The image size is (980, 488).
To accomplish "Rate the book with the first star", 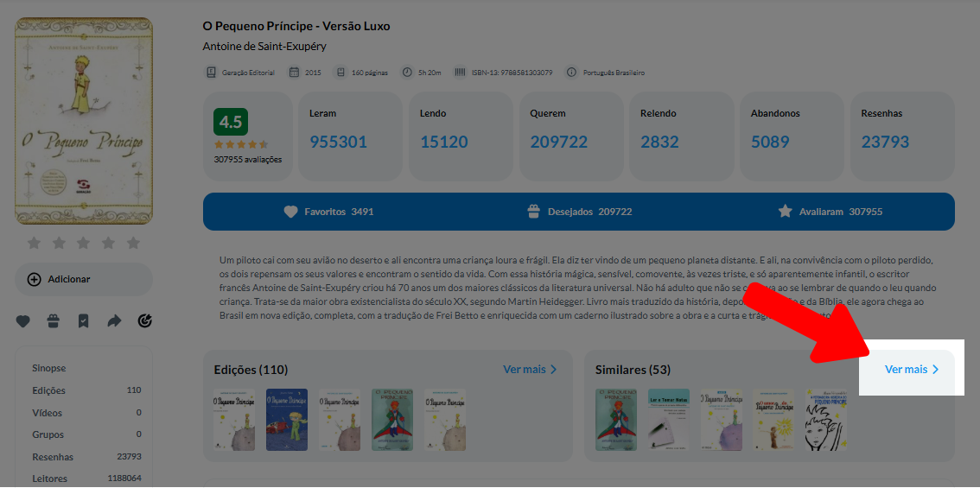I will (x=35, y=243).
